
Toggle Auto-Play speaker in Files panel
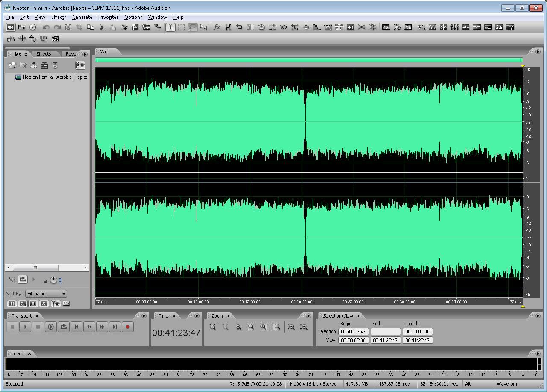(x=12, y=280)
